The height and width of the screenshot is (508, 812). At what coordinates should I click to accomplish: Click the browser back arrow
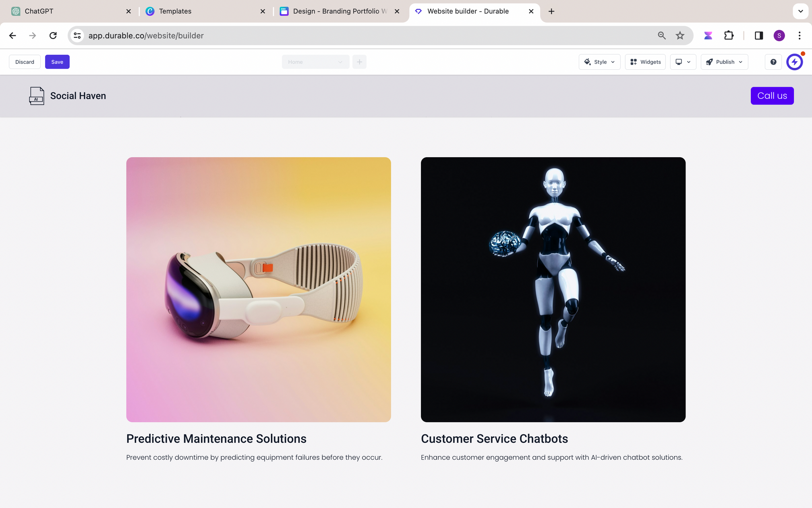[12, 35]
